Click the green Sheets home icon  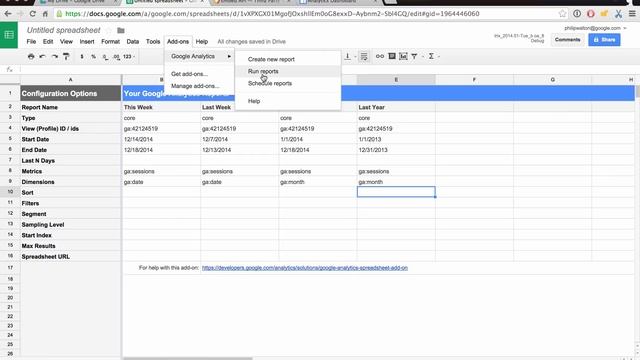click(x=9, y=35)
